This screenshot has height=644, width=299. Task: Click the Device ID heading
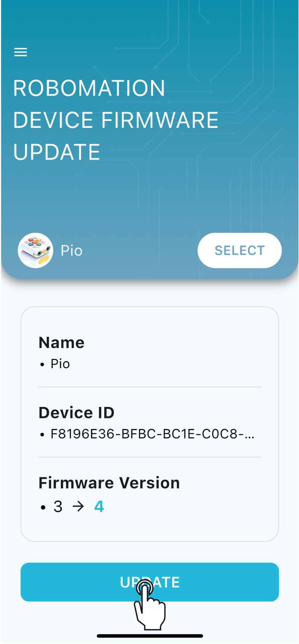pyautogui.click(x=76, y=413)
